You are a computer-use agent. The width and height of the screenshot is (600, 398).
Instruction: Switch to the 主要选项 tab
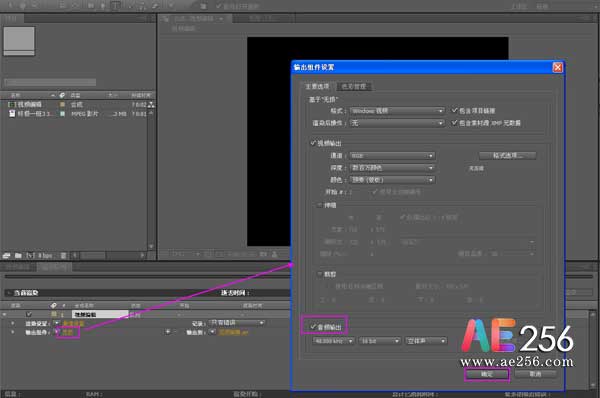click(x=317, y=86)
